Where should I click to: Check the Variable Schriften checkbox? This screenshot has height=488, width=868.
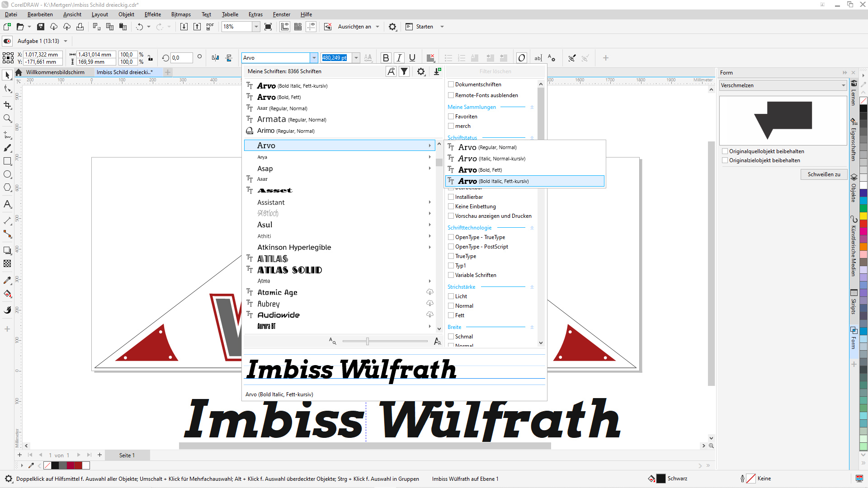pos(451,275)
